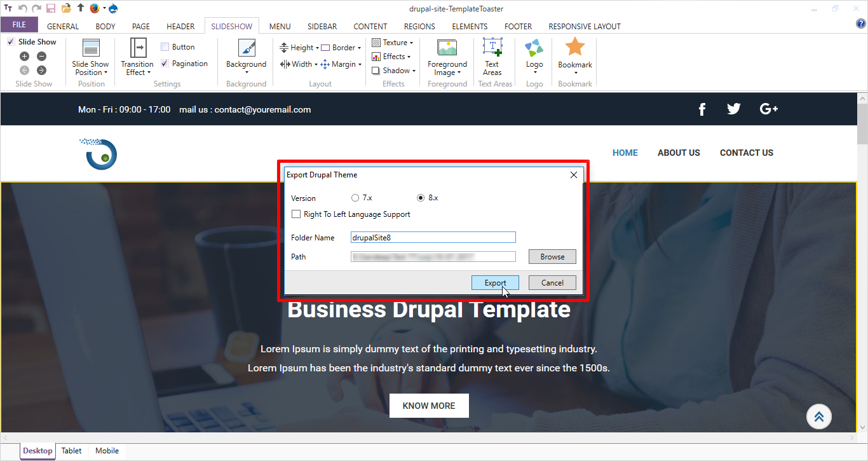
Task: Click the scroll-to-top arrow button
Action: click(x=819, y=416)
